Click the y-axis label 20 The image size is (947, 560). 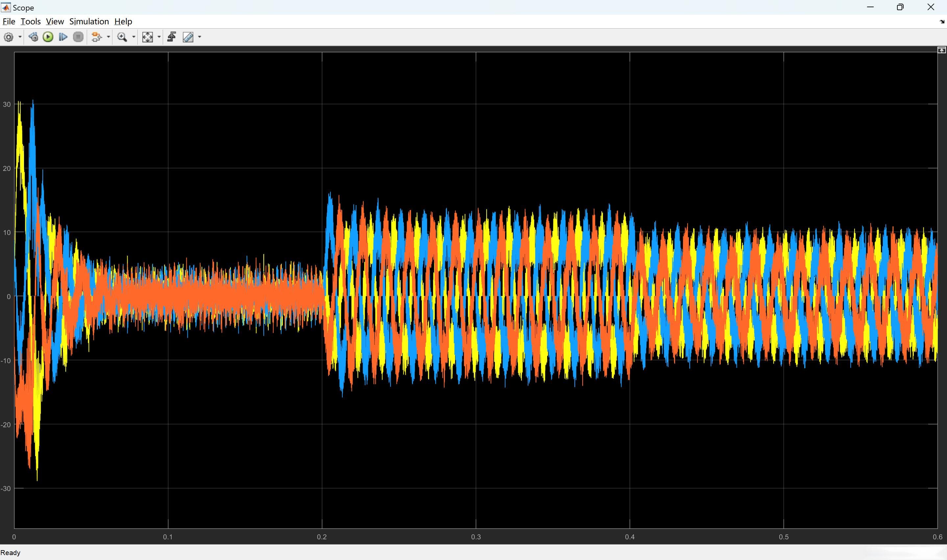click(x=7, y=168)
